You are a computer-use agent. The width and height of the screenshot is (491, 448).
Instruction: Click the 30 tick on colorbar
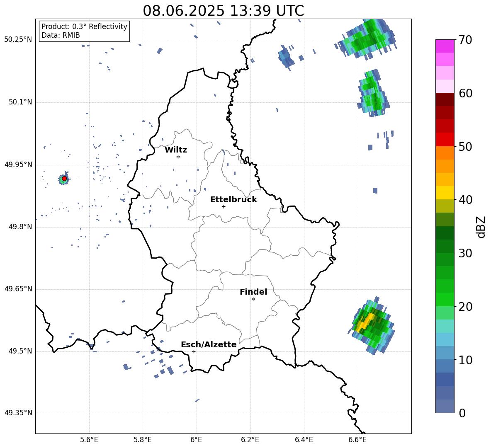click(465, 253)
